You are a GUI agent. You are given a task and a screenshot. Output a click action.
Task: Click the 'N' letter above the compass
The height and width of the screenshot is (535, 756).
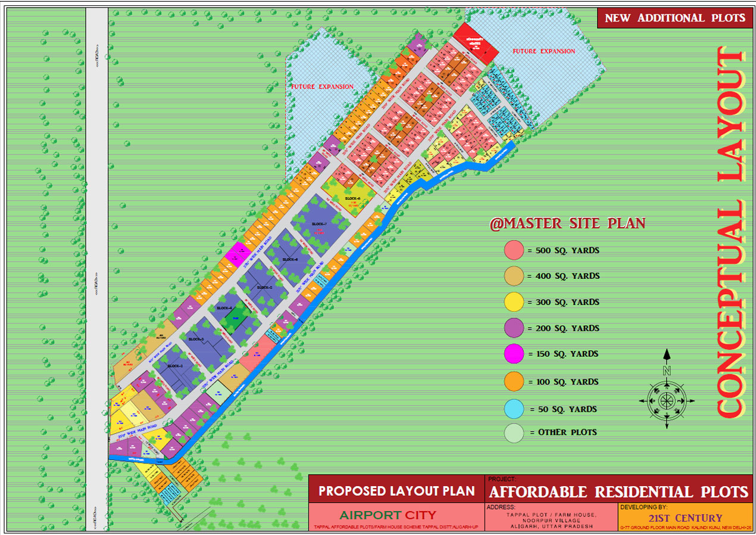667,370
